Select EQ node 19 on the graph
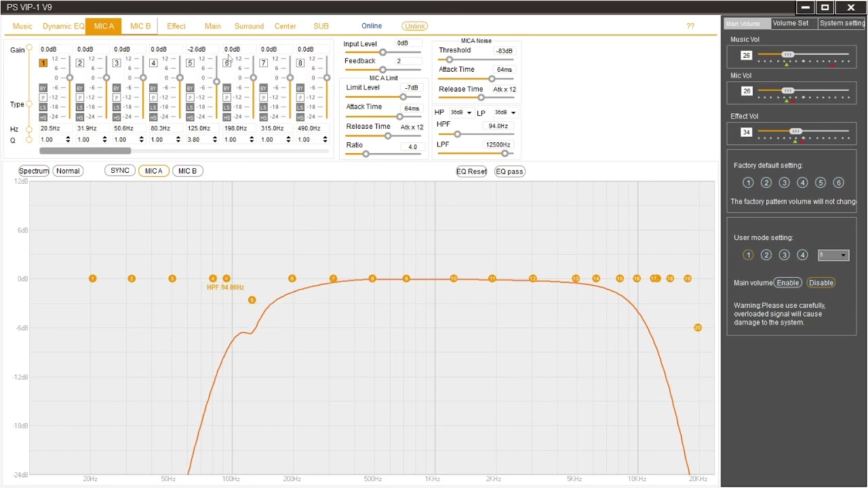 (x=688, y=279)
